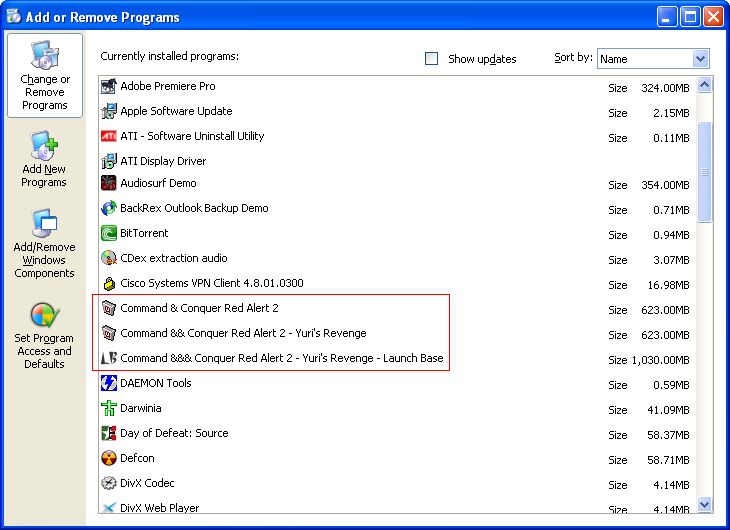This screenshot has width=730, height=530.
Task: Select the Cisco Systems VPN Client icon
Action: (x=110, y=284)
